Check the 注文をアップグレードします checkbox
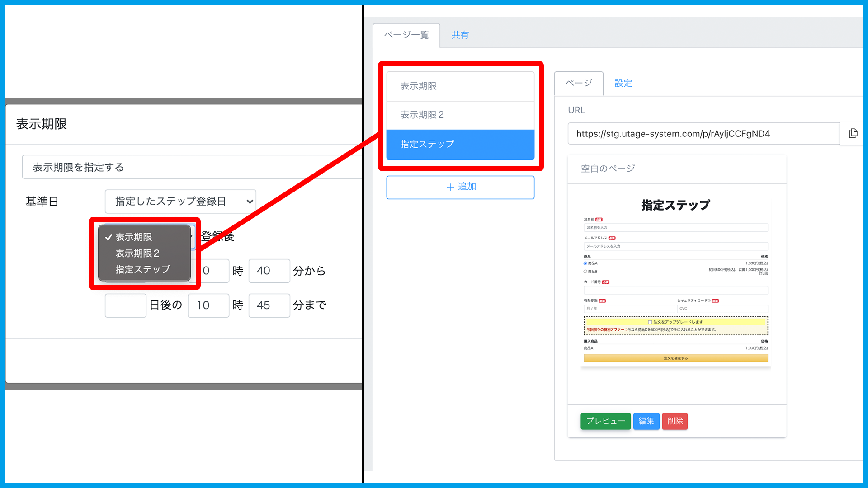The height and width of the screenshot is (488, 868). point(650,322)
